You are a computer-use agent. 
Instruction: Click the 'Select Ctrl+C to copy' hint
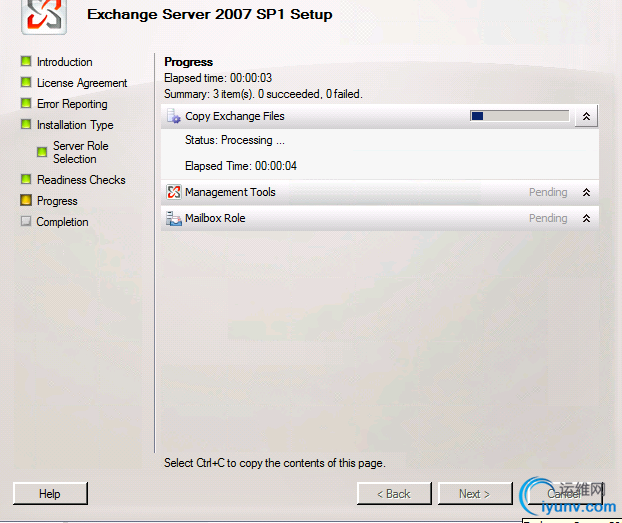point(275,463)
